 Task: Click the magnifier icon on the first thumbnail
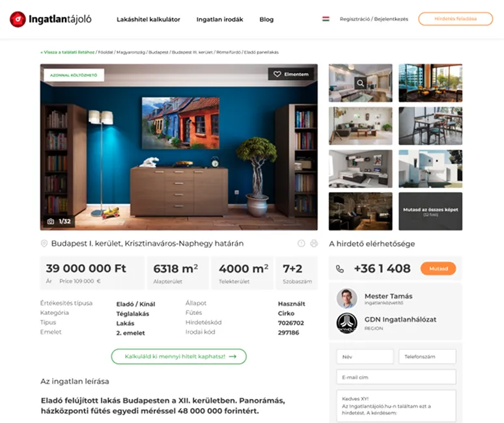(x=360, y=83)
